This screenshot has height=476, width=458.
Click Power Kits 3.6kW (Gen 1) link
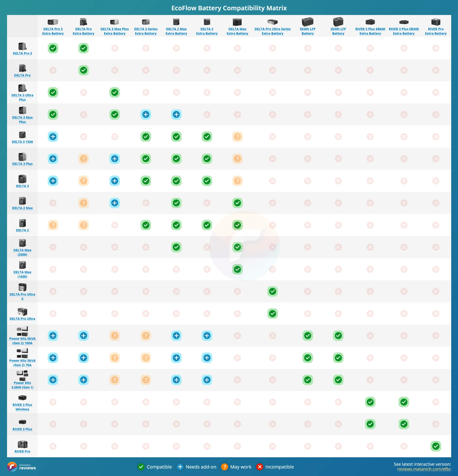pyautogui.click(x=22, y=385)
